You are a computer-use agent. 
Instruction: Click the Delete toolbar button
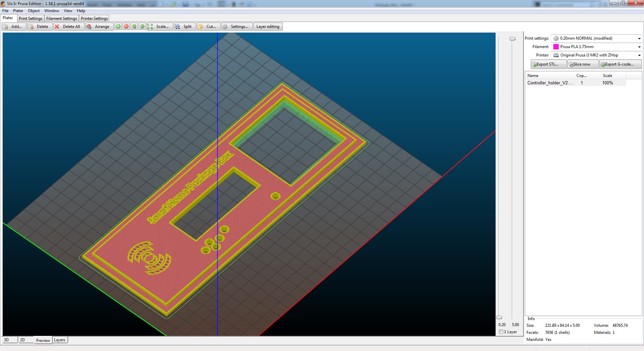coord(40,27)
